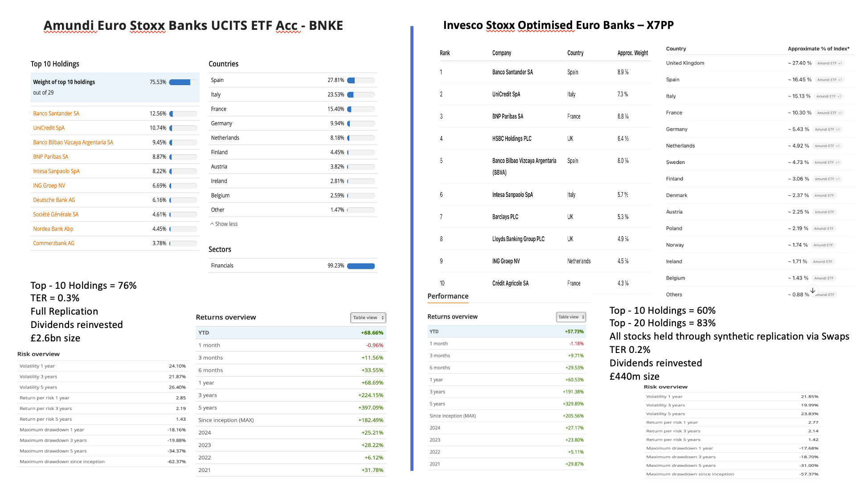Viewport: 868px width, 484px height.
Task: Select the Performance tab heading
Action: tap(448, 296)
